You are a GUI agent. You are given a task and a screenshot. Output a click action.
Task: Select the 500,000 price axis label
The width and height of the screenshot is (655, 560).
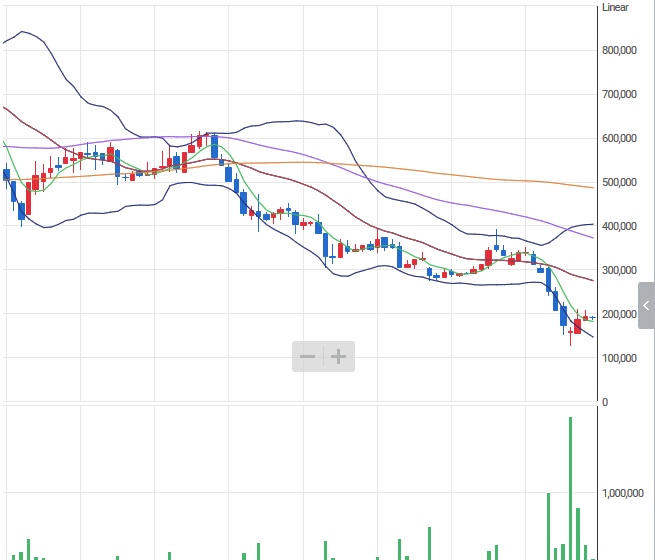coord(619,182)
